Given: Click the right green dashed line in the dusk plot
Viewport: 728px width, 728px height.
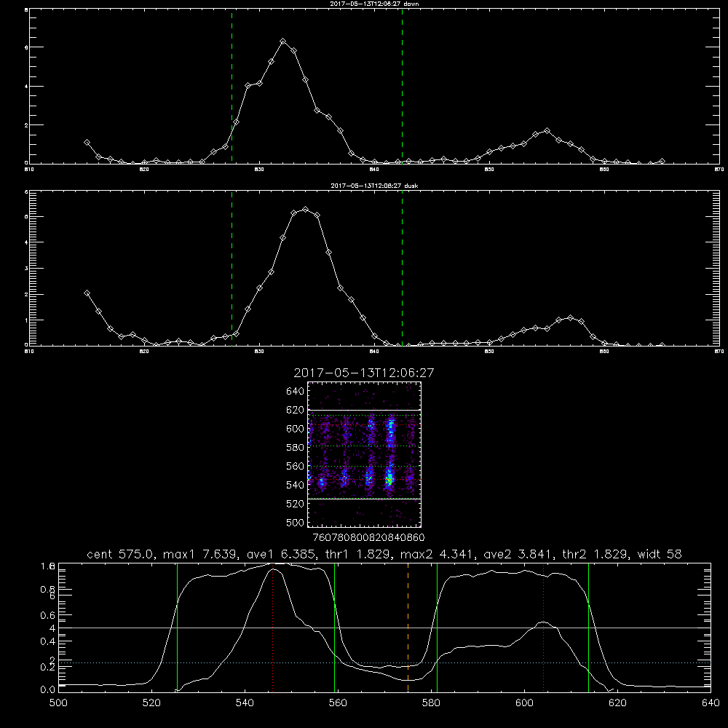Looking at the screenshot, I should pos(402,269).
